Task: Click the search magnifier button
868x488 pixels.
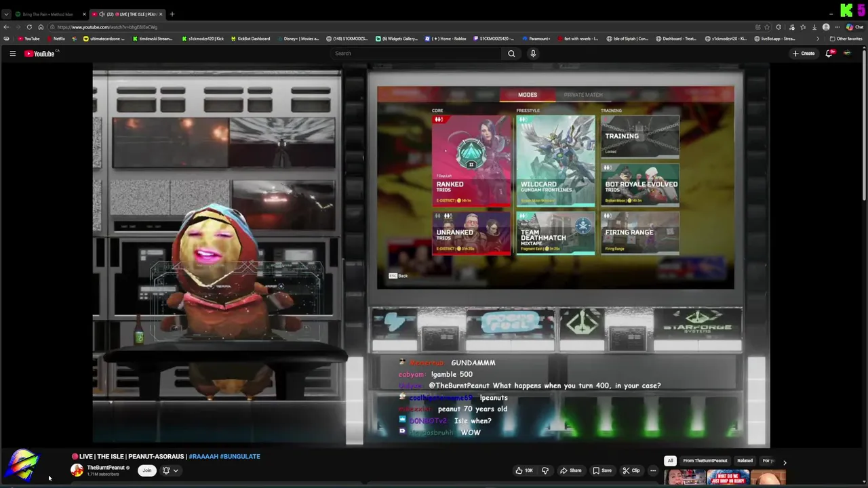Action: point(511,54)
